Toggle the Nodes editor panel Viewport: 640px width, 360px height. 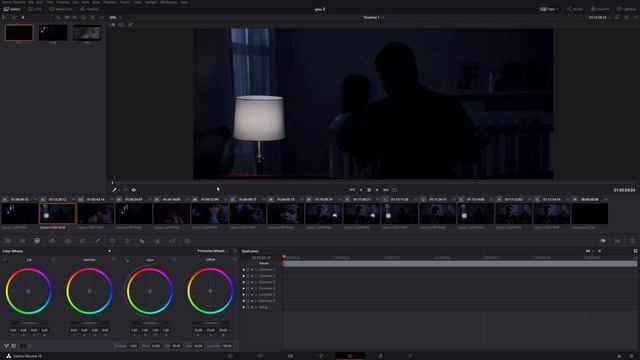[x=575, y=9]
